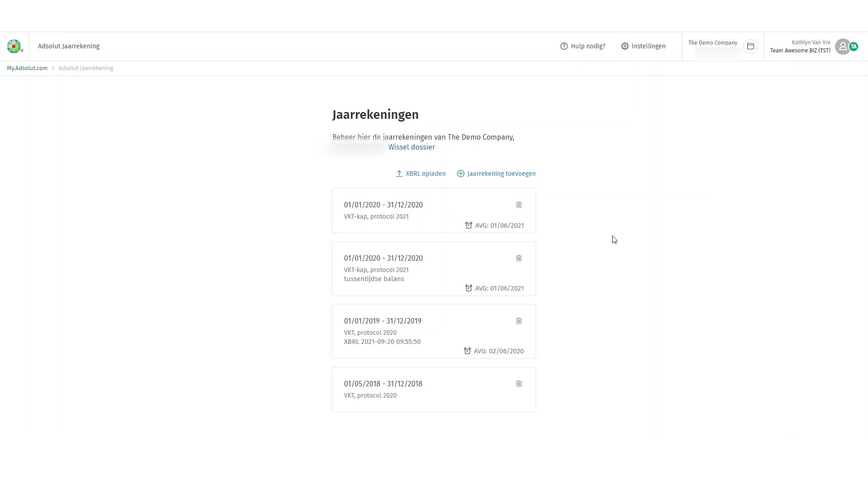Image resolution: width=868 pixels, height=488 pixels.
Task: Click the green TA team badge
Action: [854, 46]
